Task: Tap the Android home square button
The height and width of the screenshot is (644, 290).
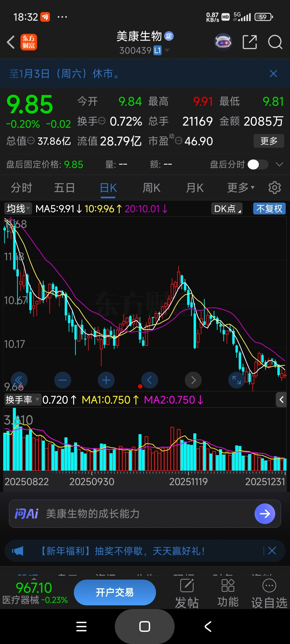Action: pyautogui.click(x=144, y=627)
